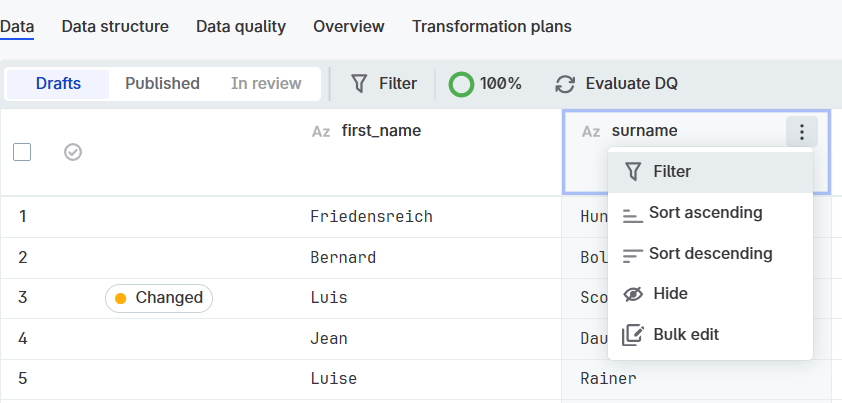
Task: Choose Sort ascending from the column menu
Action: (710, 213)
